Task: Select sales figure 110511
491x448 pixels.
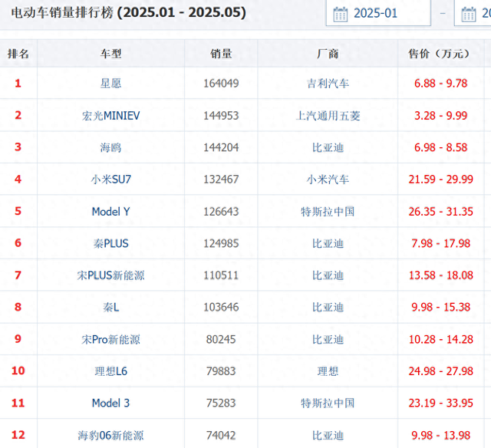Action: point(221,275)
